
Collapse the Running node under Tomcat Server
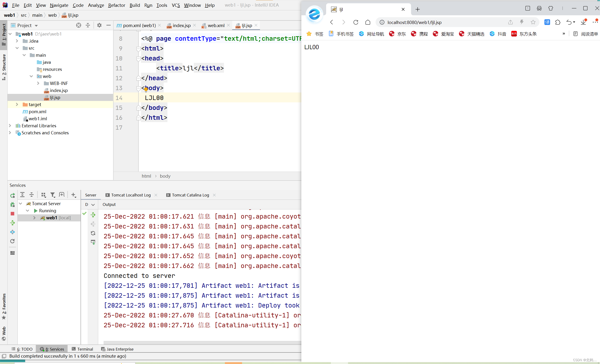pyautogui.click(x=28, y=211)
